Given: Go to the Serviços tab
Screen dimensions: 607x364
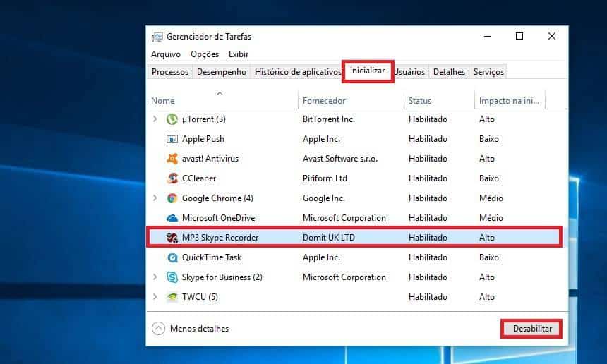Looking at the screenshot, I should [488, 72].
